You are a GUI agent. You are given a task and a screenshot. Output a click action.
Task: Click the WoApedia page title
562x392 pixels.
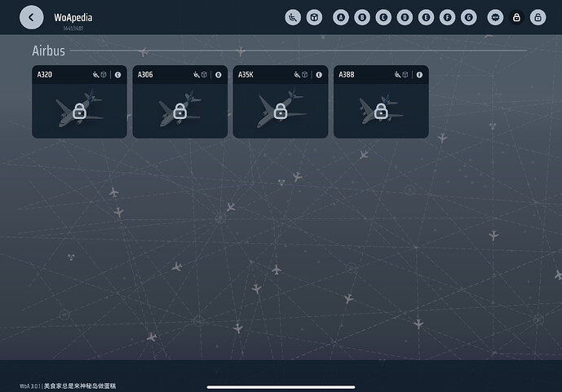[73, 17]
